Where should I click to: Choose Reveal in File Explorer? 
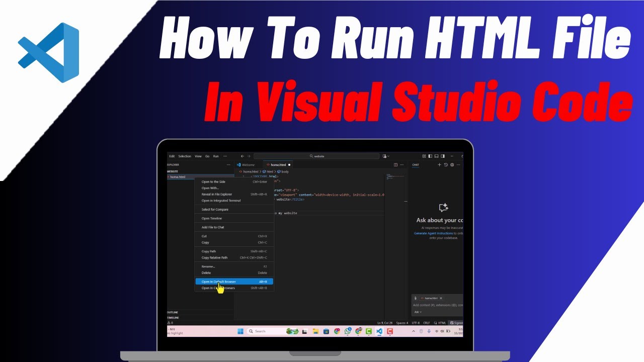click(x=234, y=194)
